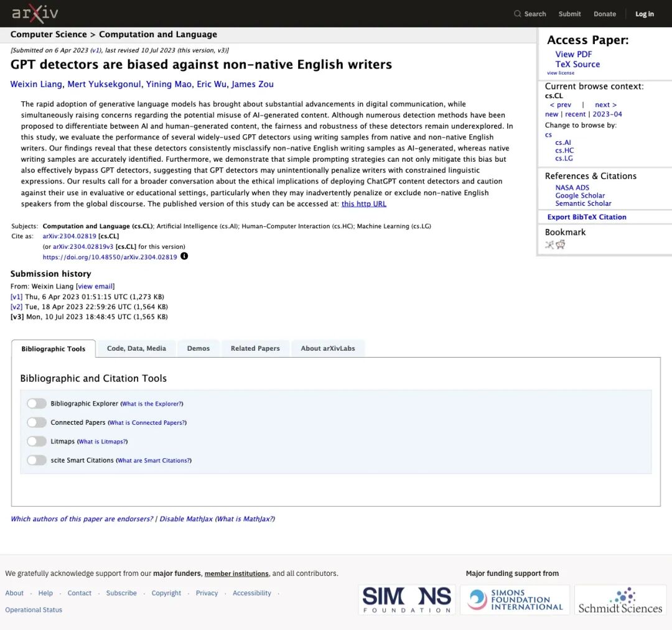The width and height of the screenshot is (672, 630).
Task: Click Log in
Action: 645,14
